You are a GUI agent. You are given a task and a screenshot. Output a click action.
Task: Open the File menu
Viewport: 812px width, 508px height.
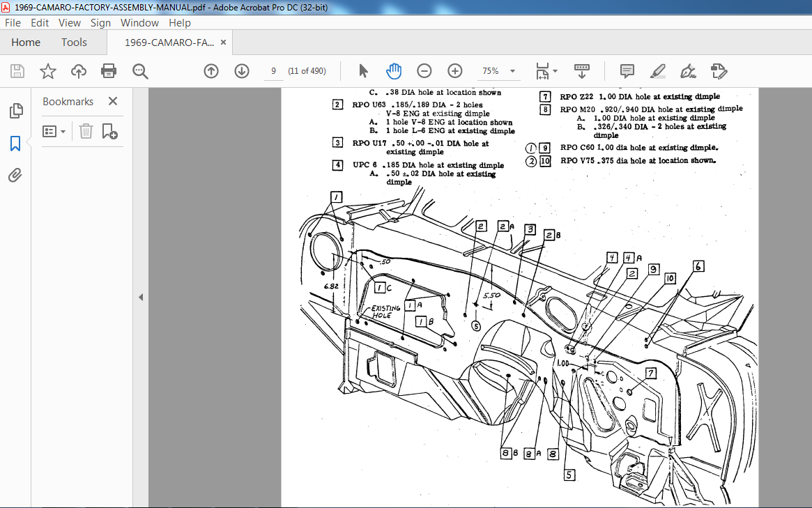click(x=13, y=23)
